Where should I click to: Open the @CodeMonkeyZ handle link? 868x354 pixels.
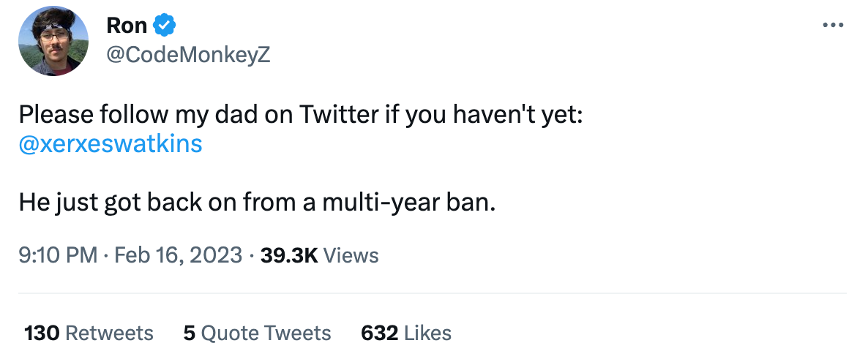[x=188, y=56]
